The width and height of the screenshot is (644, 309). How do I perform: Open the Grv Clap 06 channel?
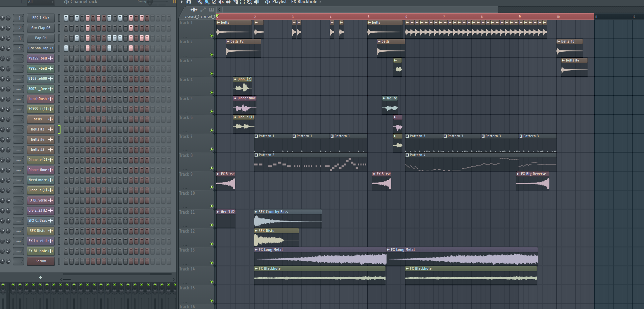point(41,28)
